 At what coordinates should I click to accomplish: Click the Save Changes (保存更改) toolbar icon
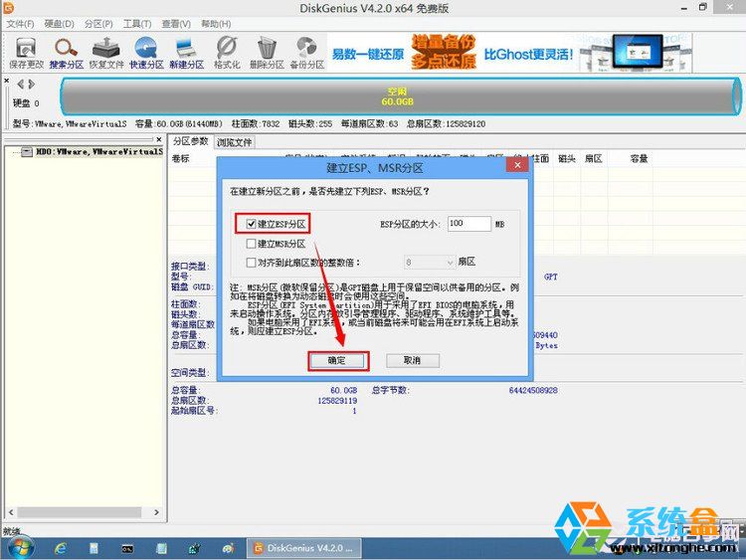pos(26,53)
